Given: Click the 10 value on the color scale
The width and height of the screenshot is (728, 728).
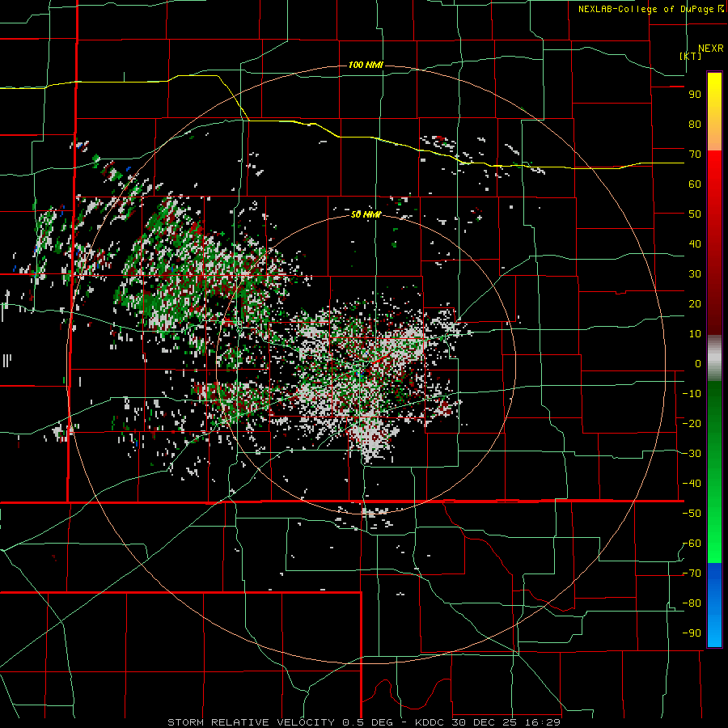Looking at the screenshot, I should pos(695,334).
